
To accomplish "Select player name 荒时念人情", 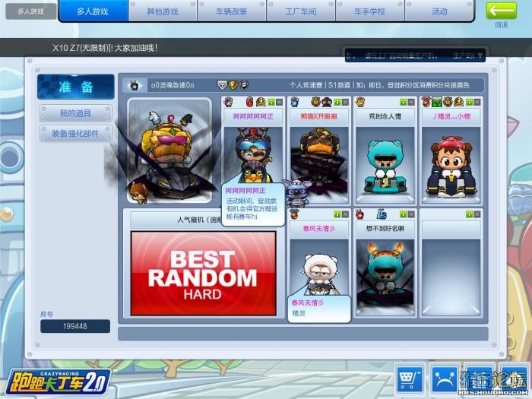I will coord(385,116).
